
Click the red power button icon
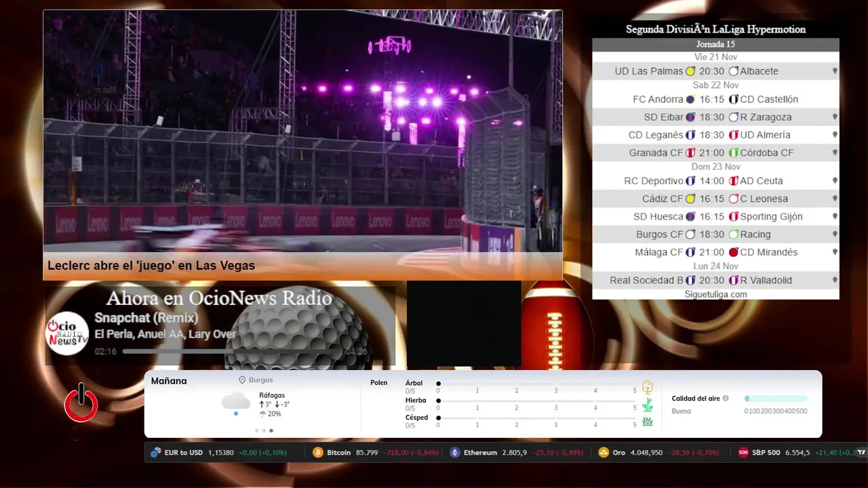coord(81,403)
